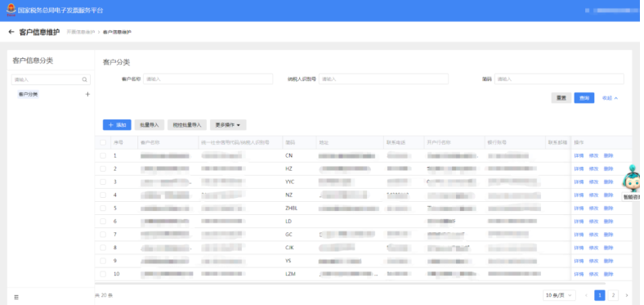Open 详情 for row CJK
Viewport: 644px width, 305px height.
coord(579,248)
